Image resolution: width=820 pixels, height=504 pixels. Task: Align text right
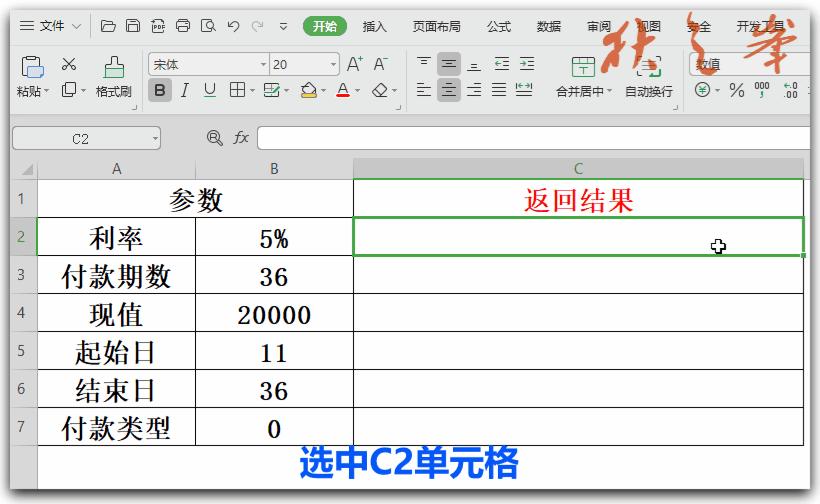(x=474, y=90)
